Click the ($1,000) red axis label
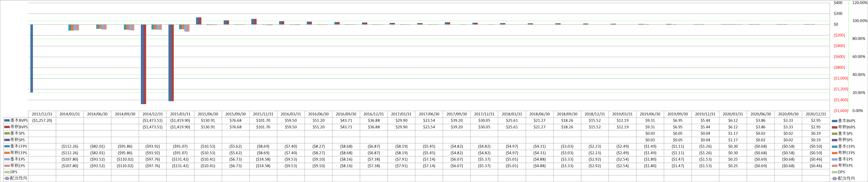The image size is (868, 182). coord(841,78)
